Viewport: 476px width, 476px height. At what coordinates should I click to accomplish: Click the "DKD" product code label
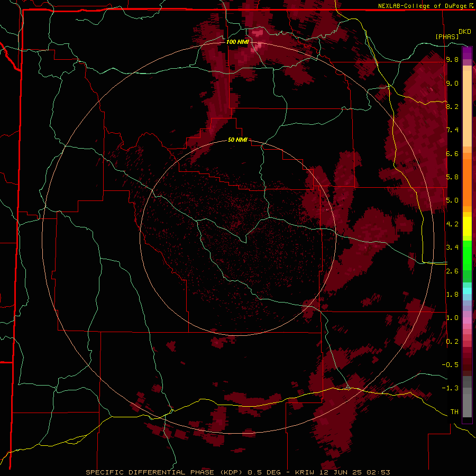464,32
